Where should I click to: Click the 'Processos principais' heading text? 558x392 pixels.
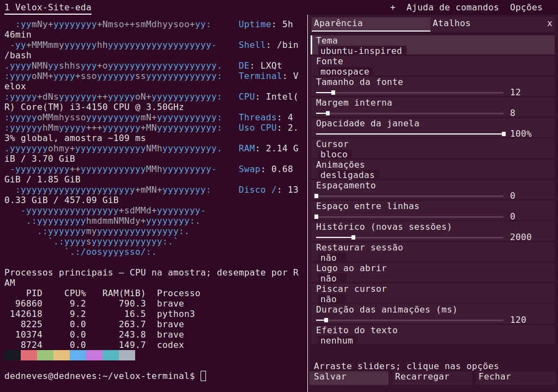59,272
